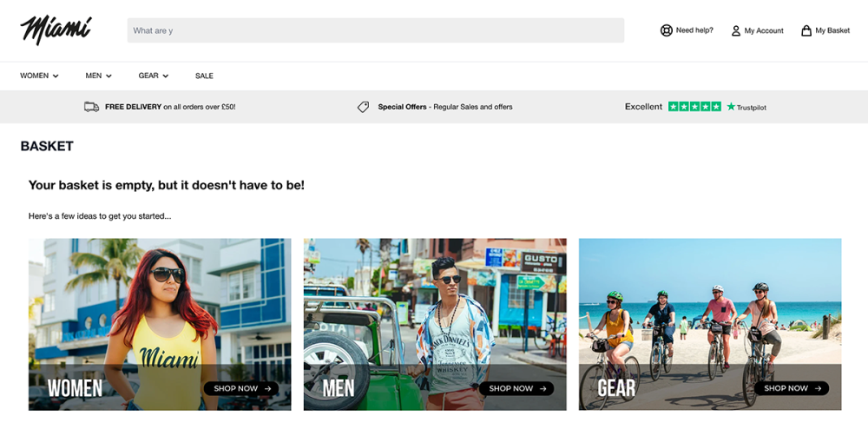Click the delivery truck icon
The image size is (868, 436).
click(91, 107)
